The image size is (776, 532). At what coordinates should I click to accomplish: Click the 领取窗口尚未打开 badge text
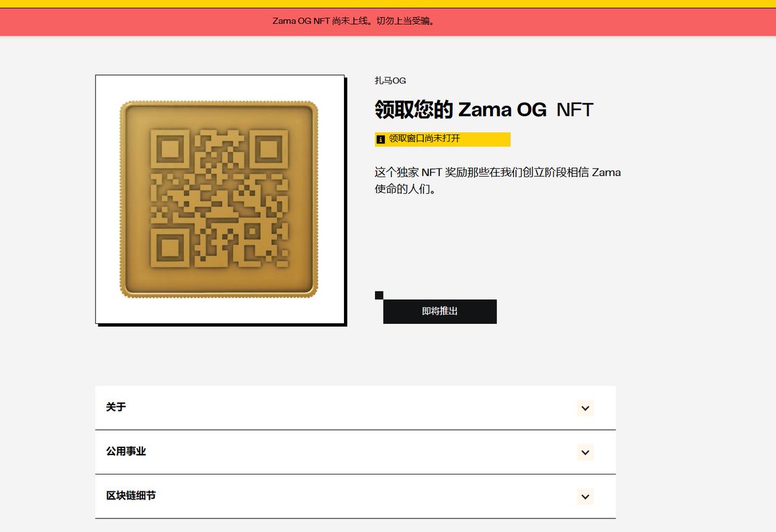(424, 139)
